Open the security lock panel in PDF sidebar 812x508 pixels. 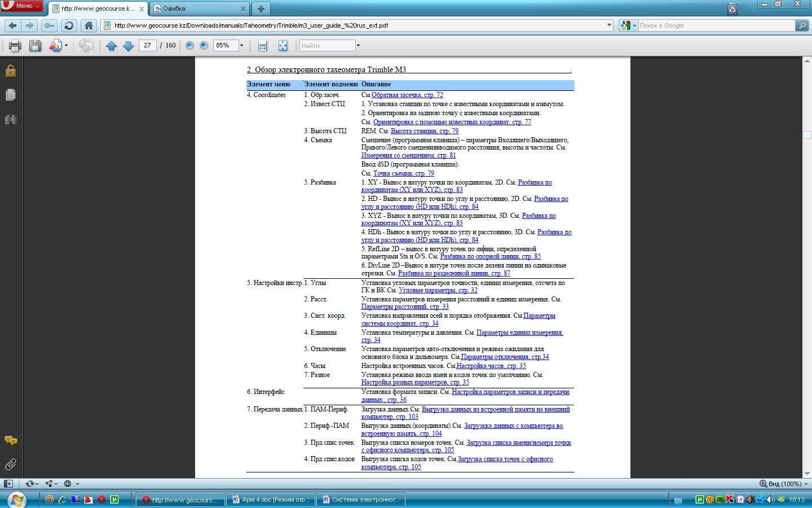(x=10, y=71)
